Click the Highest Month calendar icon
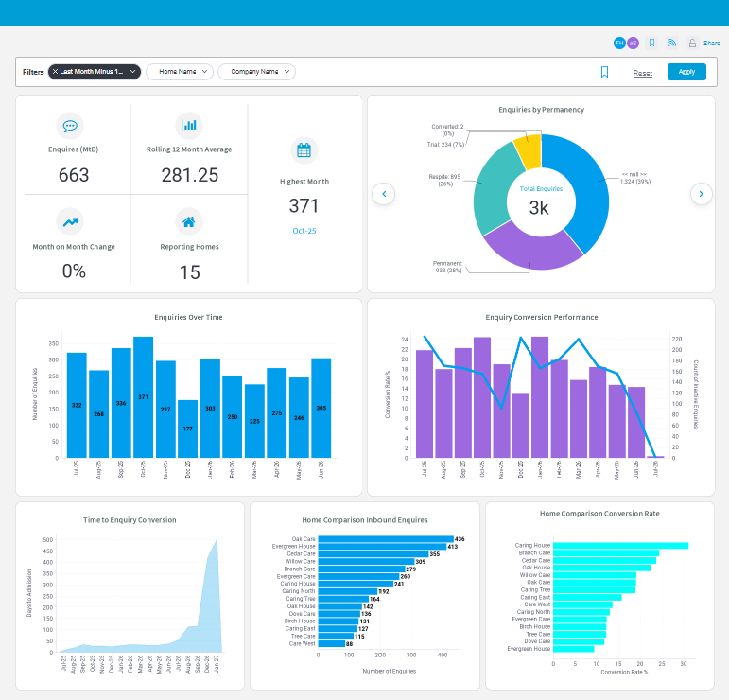This screenshot has width=729, height=700. [304, 150]
